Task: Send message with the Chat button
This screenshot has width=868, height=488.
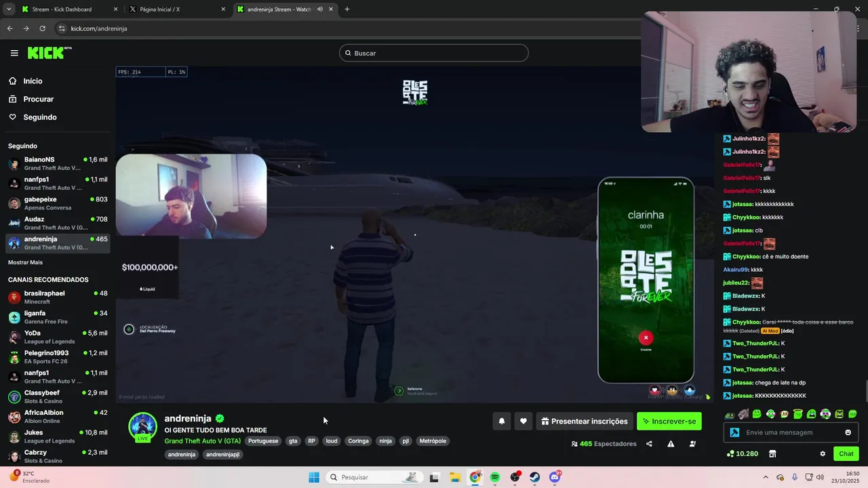Action: tap(846, 453)
